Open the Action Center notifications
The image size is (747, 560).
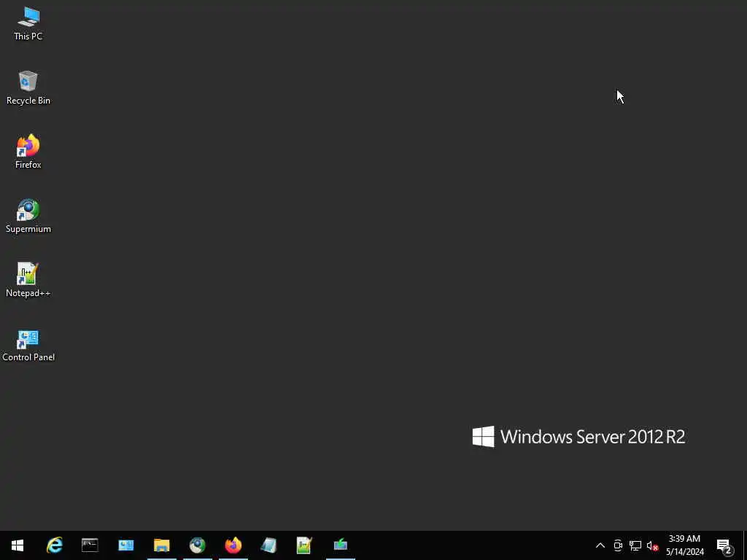tap(724, 545)
